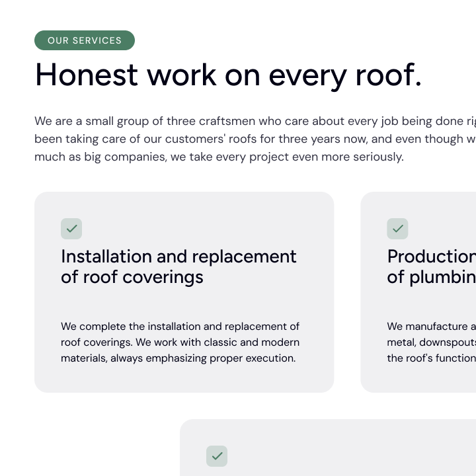Click the line starting "metal, downspouts"

431,342
